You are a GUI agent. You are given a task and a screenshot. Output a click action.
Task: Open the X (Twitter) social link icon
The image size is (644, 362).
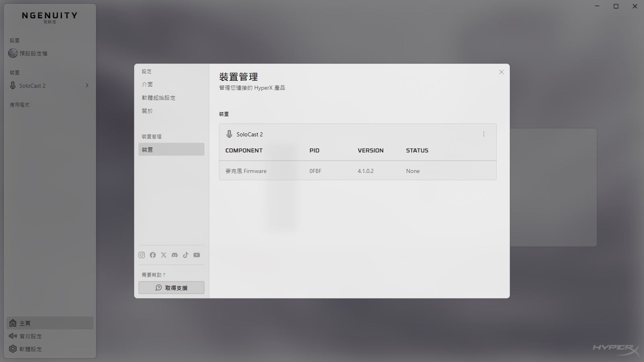coord(163,255)
